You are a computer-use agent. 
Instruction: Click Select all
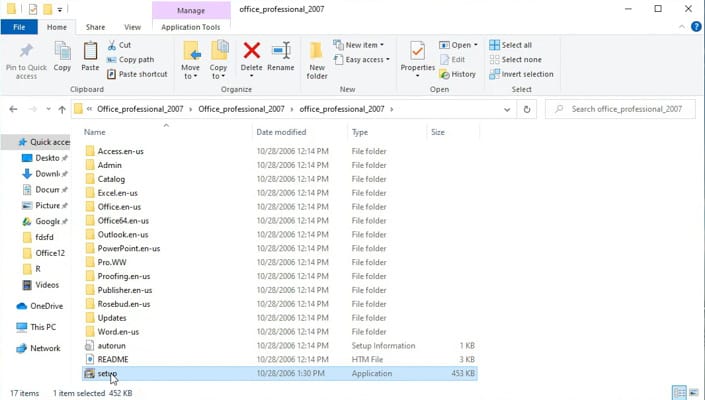coord(510,45)
